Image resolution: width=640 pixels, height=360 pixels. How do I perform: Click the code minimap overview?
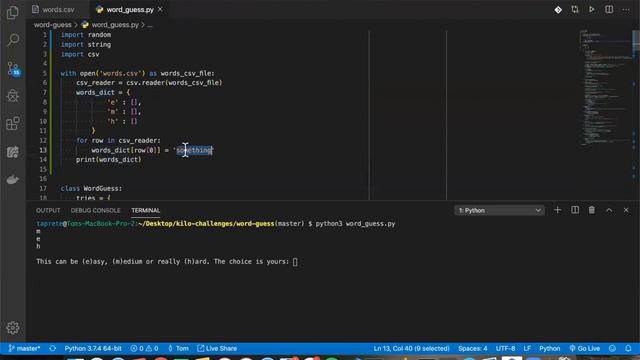(x=605, y=87)
